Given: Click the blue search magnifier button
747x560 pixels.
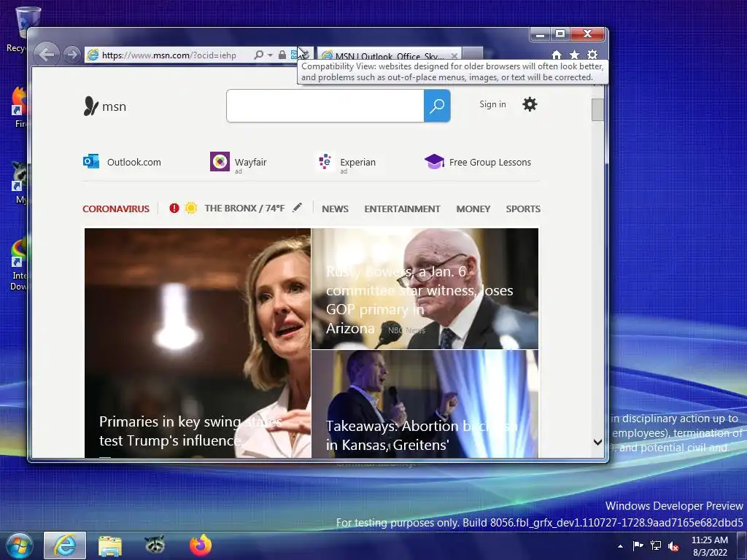Looking at the screenshot, I should coord(437,106).
